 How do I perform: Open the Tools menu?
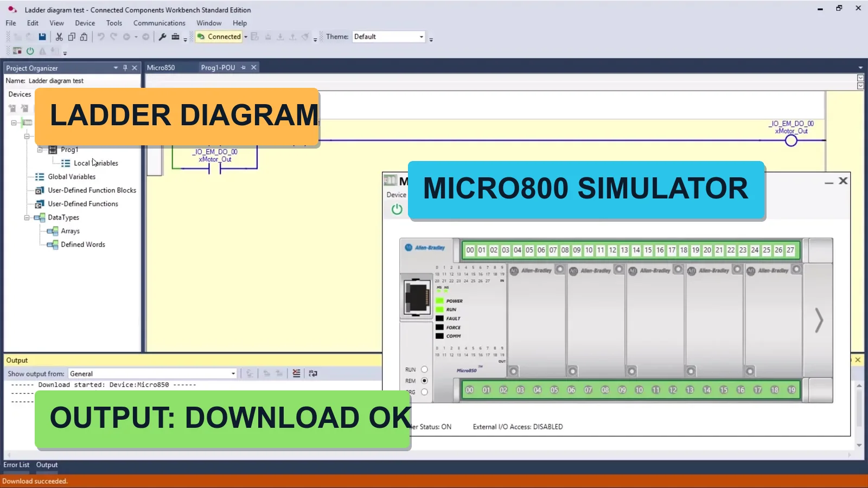click(x=114, y=23)
